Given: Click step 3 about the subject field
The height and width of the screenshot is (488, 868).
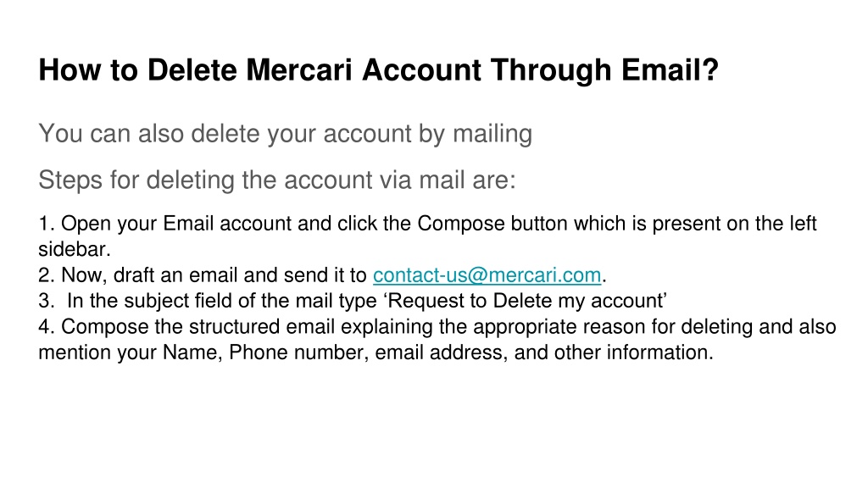Looking at the screenshot, I should click(353, 301).
